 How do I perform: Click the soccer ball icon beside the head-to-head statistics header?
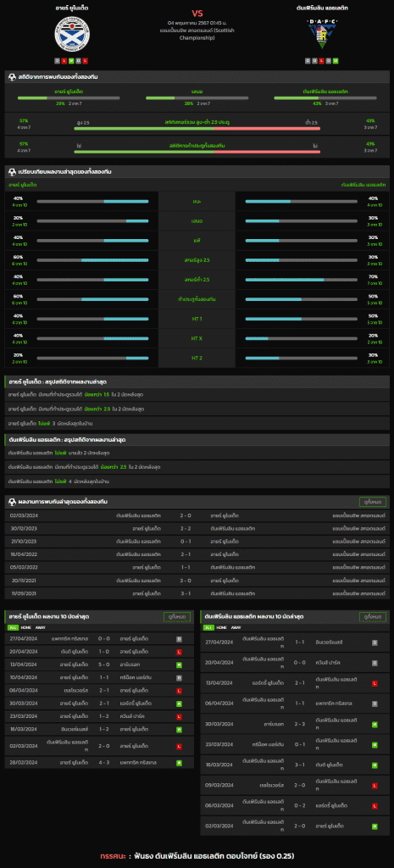12,77
